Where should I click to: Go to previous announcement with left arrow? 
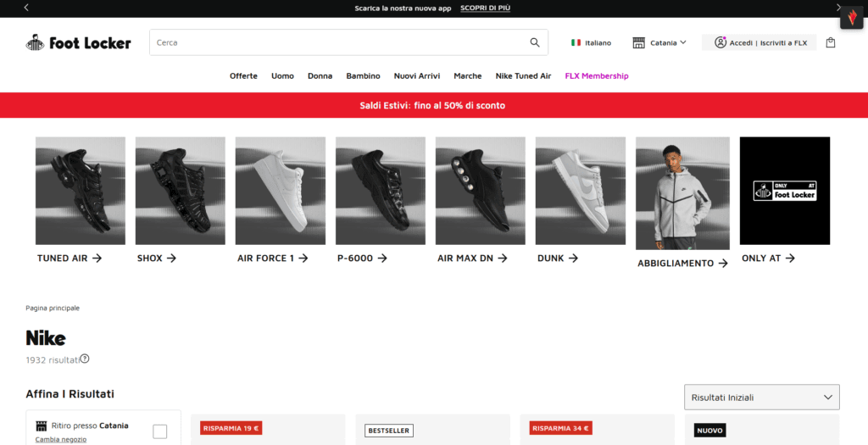(x=26, y=8)
